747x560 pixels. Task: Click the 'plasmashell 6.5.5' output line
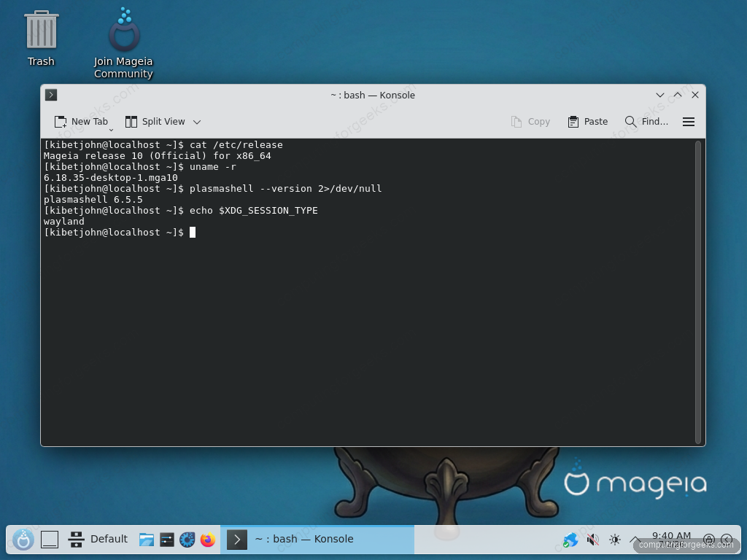(x=93, y=200)
